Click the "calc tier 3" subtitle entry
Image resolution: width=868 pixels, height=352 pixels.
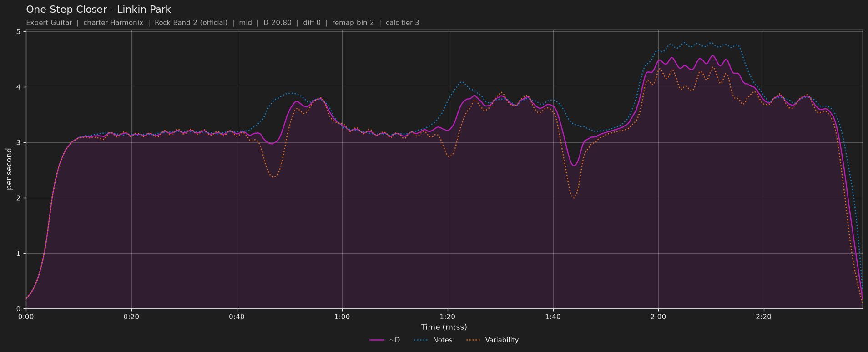pyautogui.click(x=402, y=22)
